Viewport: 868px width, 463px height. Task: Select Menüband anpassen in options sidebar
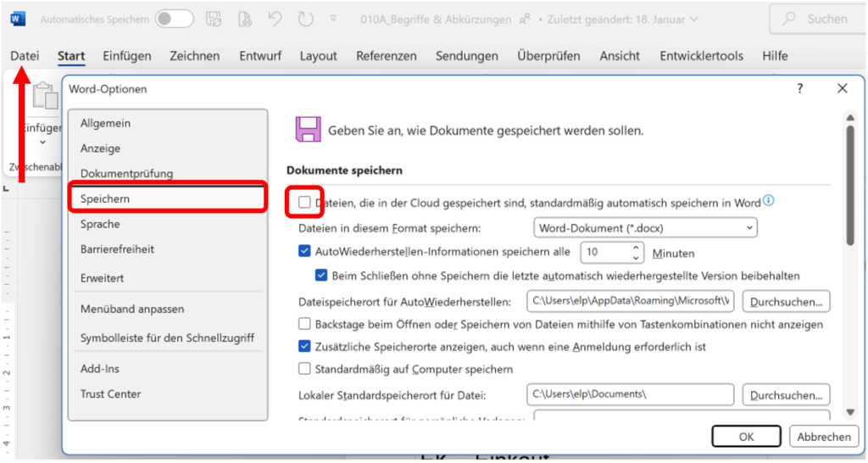167,309
